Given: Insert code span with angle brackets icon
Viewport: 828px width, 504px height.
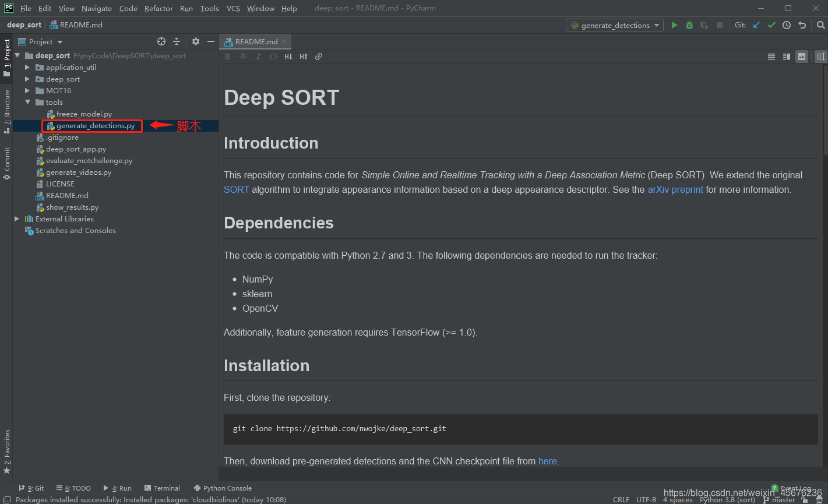Looking at the screenshot, I should click(x=273, y=57).
